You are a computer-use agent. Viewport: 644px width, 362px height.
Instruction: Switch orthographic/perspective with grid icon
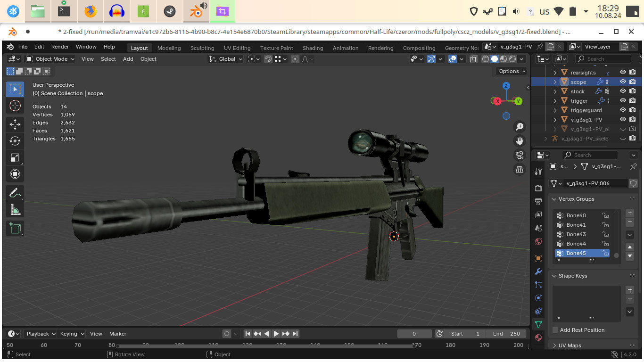[x=520, y=169]
